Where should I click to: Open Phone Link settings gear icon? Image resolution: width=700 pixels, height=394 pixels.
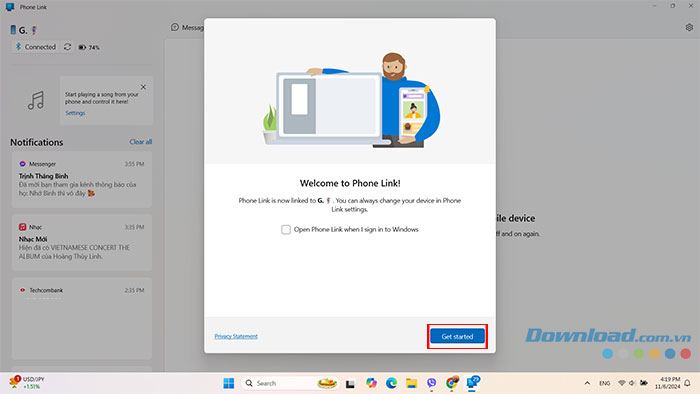[689, 27]
